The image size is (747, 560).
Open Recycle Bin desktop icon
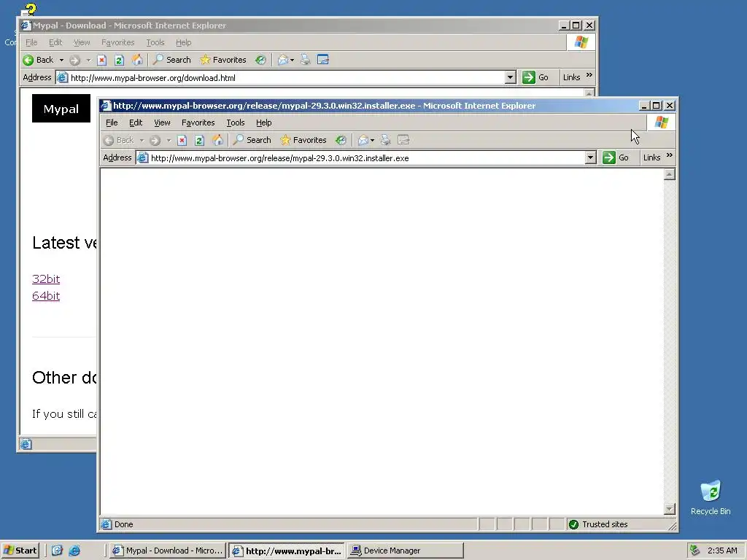[x=711, y=497]
